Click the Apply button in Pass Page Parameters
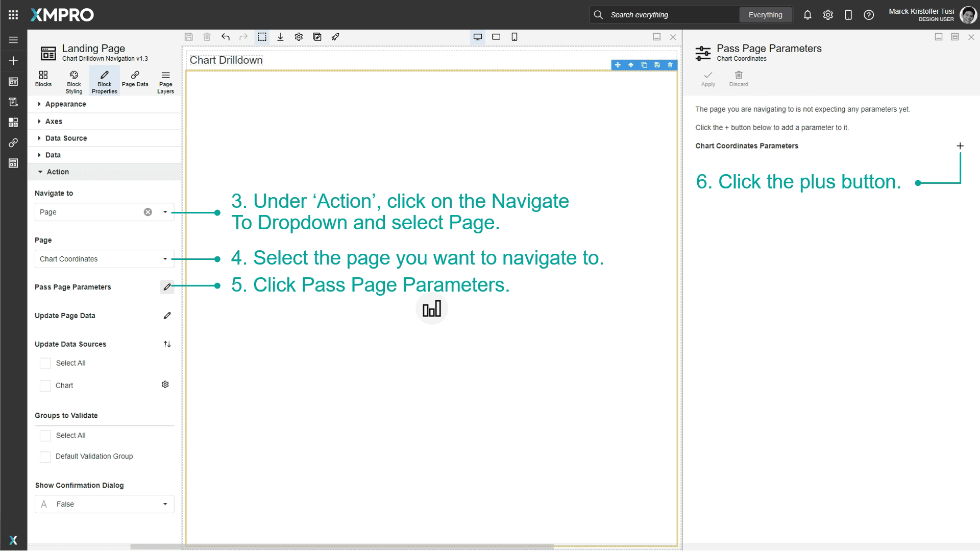Viewport: 980px width, 551px height. point(708,79)
